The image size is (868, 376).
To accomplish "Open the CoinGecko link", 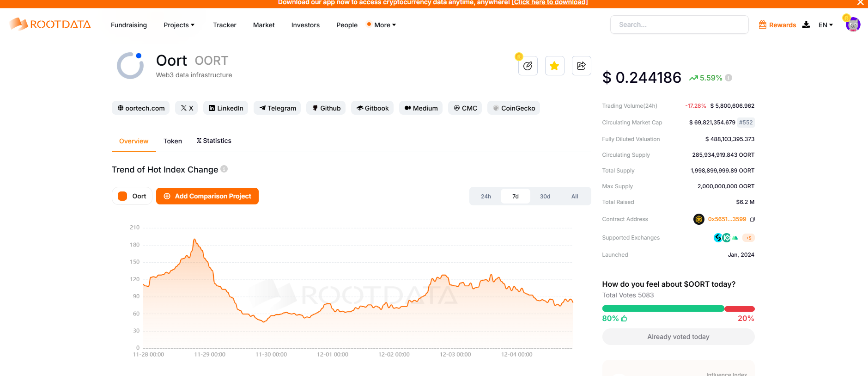I will [514, 108].
